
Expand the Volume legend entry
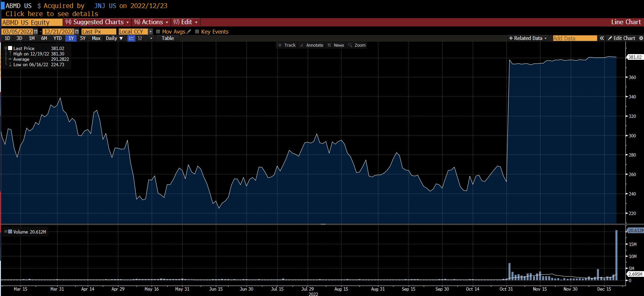coord(6,231)
